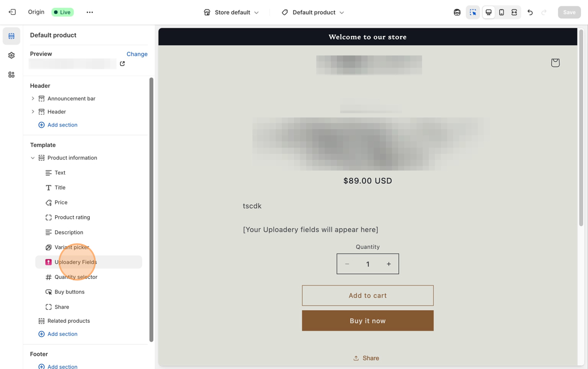Select the Variant picker block
The width and height of the screenshot is (588, 369).
(x=72, y=247)
